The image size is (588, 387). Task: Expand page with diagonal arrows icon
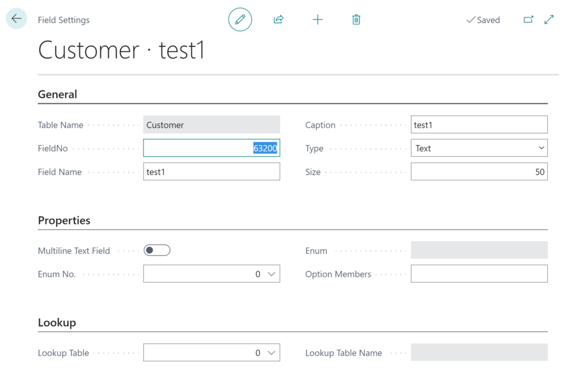pyautogui.click(x=549, y=20)
